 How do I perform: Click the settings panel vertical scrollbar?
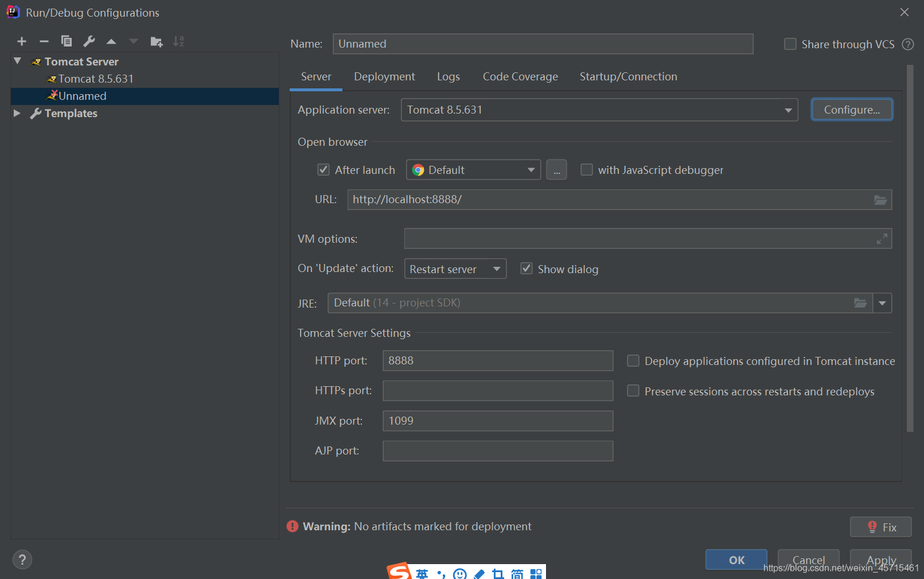(x=910, y=248)
